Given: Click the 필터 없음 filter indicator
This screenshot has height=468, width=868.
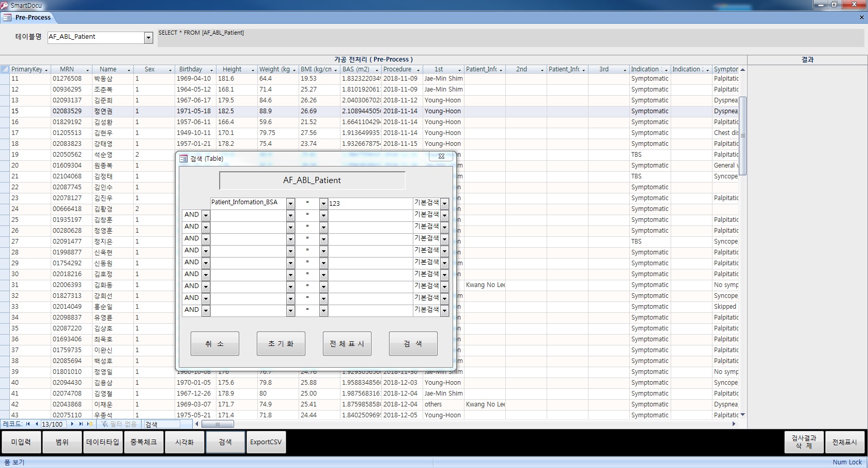Looking at the screenshot, I should pyautogui.click(x=119, y=424).
